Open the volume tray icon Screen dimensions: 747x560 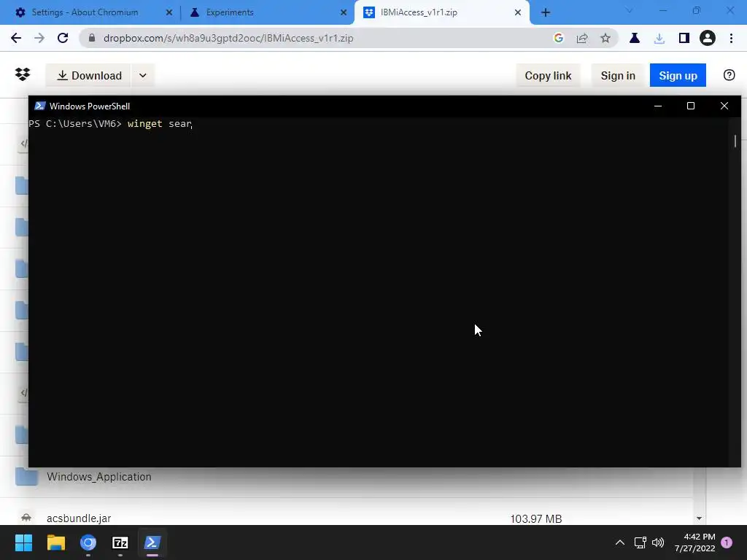click(x=658, y=542)
